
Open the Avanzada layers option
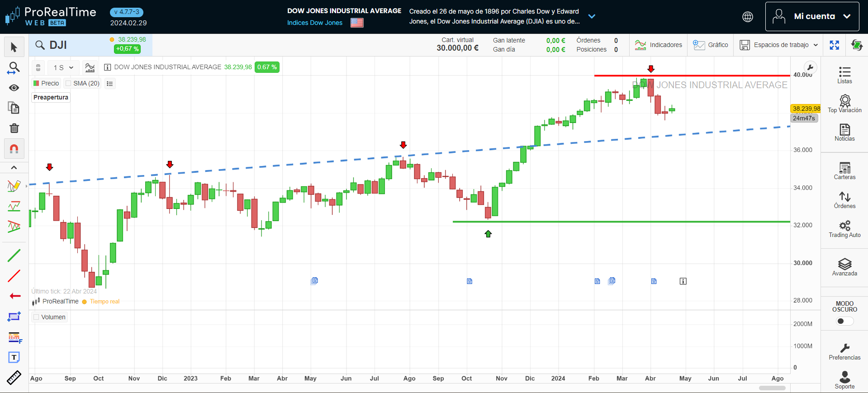pyautogui.click(x=844, y=267)
